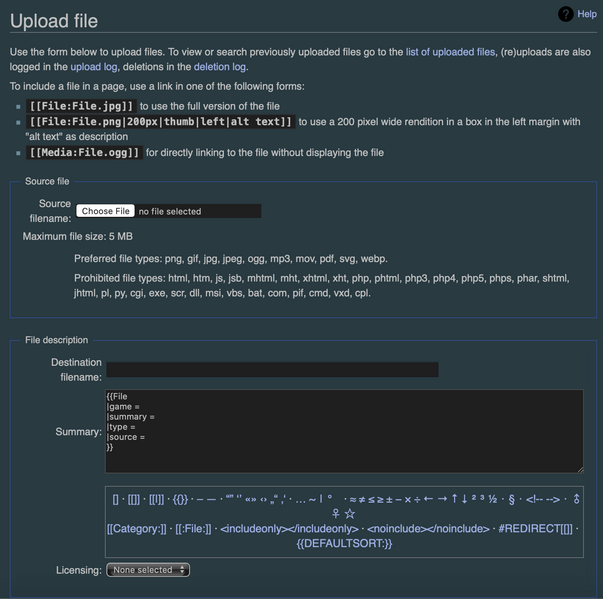
Task: Open the deletion log link
Action: pos(219,67)
